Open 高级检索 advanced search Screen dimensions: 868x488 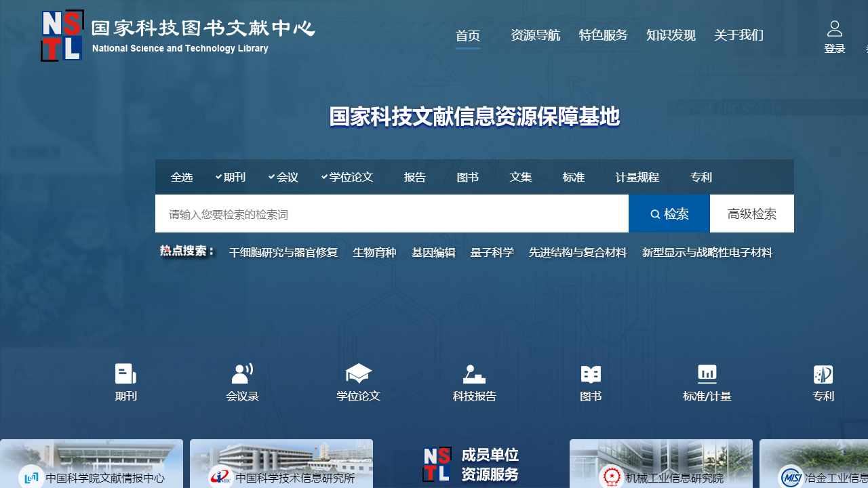click(x=752, y=213)
